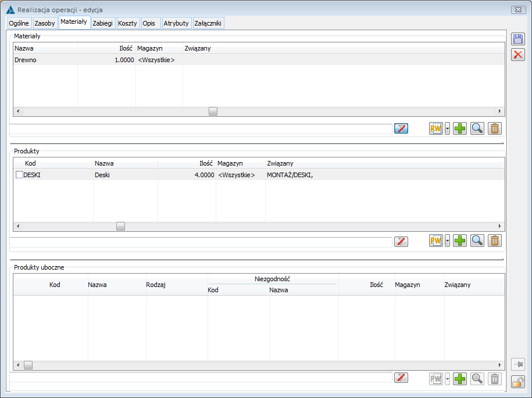This screenshot has width=532, height=398.
Task: Add by-product with green plus icon
Action: click(460, 379)
